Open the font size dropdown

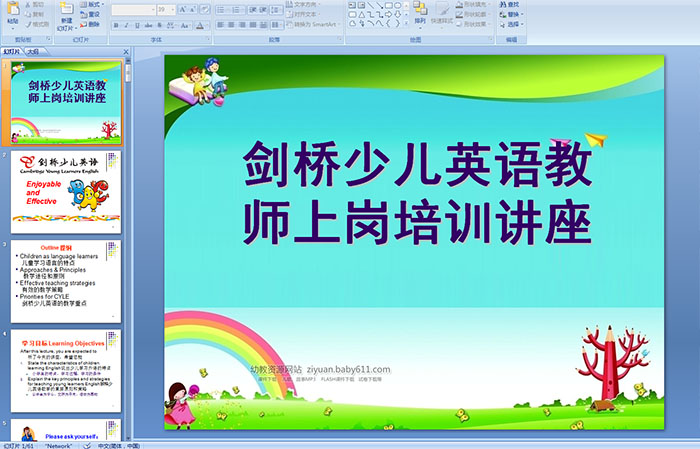point(173,9)
